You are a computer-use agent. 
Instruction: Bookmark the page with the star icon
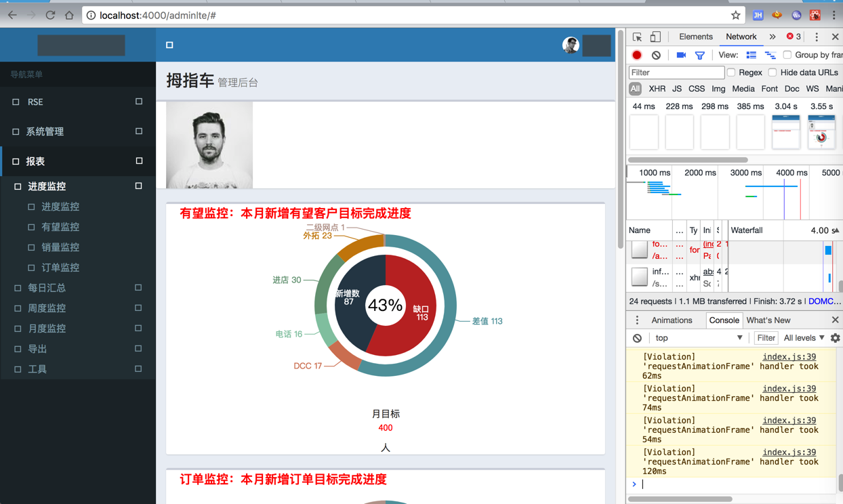click(735, 15)
